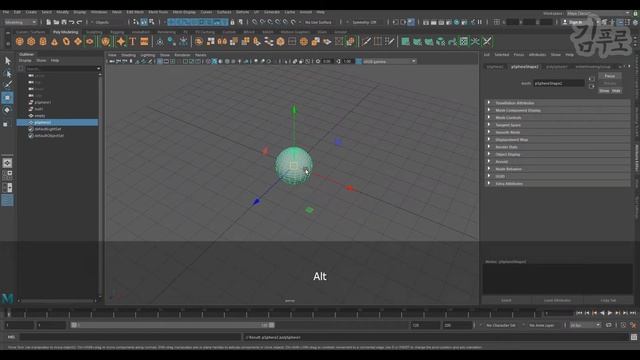This screenshot has width=640, height=360.
Task: Click the Save Scene icon
Action: [x=64, y=22]
